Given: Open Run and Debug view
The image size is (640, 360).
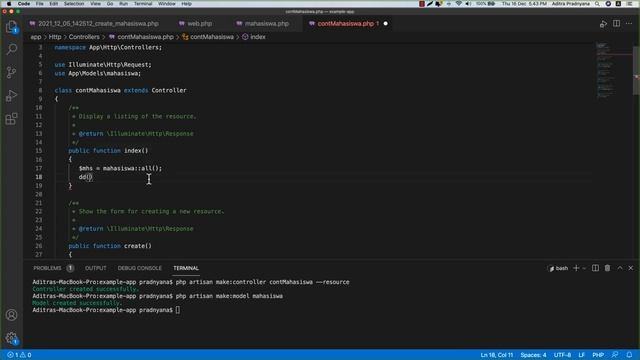Looking at the screenshot, I should (11, 96).
